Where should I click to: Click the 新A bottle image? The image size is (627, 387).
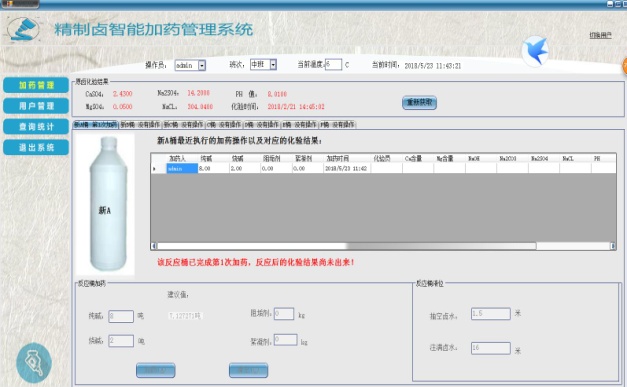(x=105, y=205)
